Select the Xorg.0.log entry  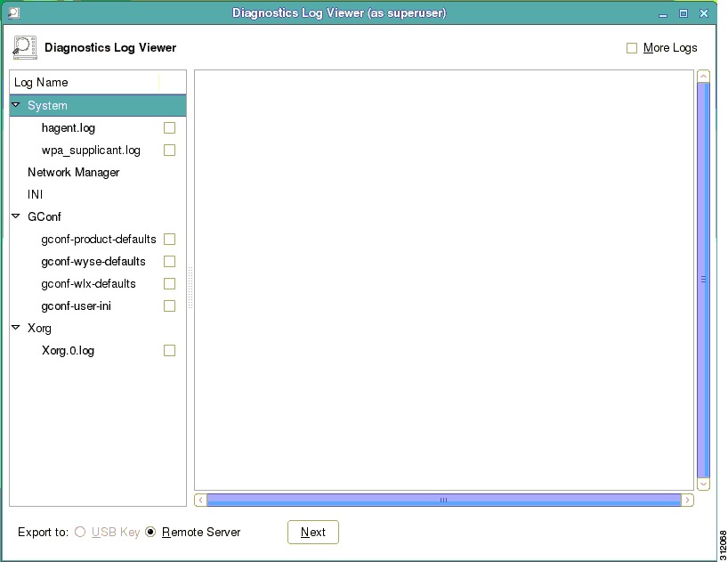(68, 351)
